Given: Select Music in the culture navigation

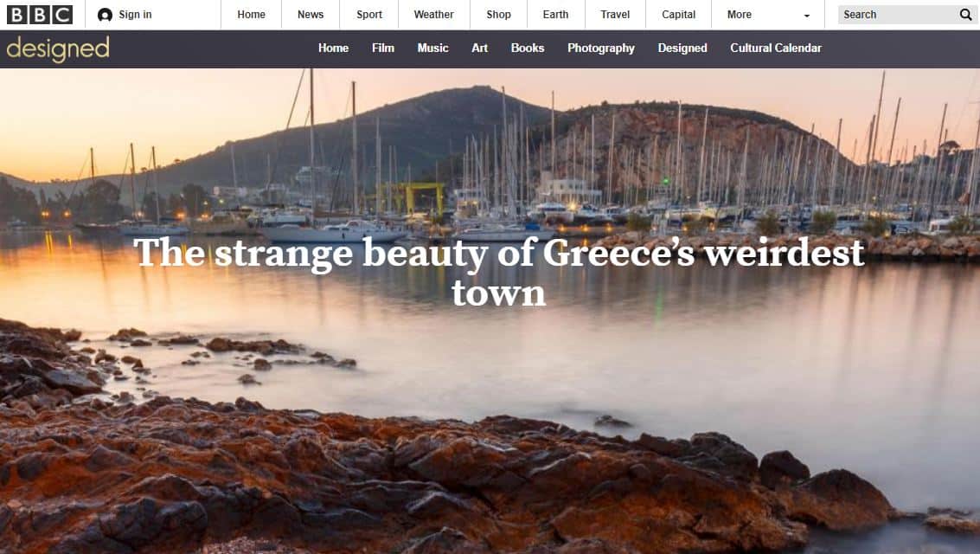Looking at the screenshot, I should 433,48.
